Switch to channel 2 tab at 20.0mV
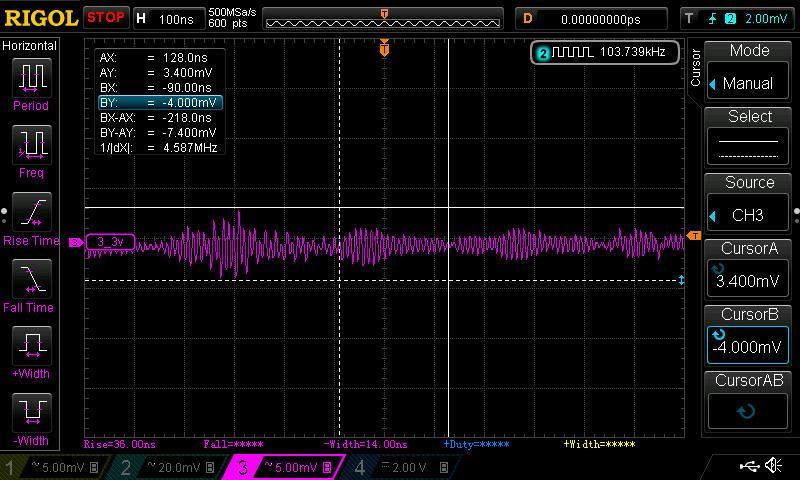Screen dimensions: 800x480 (172, 467)
